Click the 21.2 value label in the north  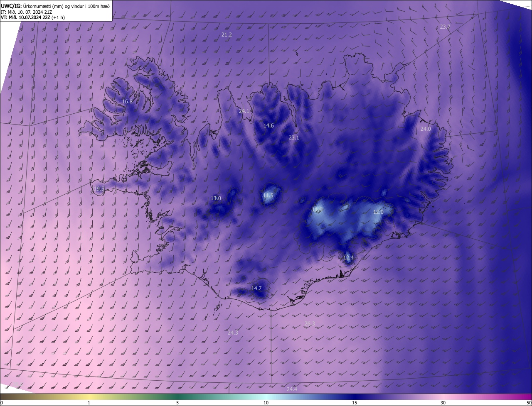tap(227, 35)
